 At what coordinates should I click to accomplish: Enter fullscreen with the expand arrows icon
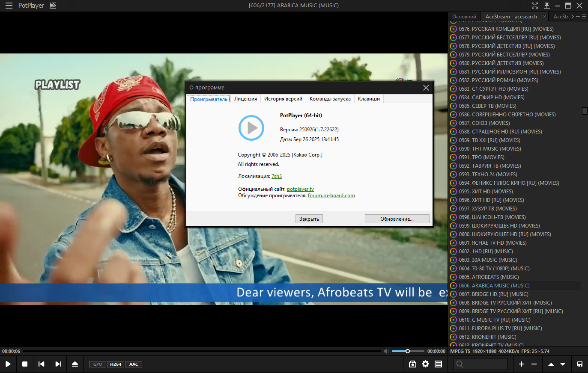coord(535,6)
